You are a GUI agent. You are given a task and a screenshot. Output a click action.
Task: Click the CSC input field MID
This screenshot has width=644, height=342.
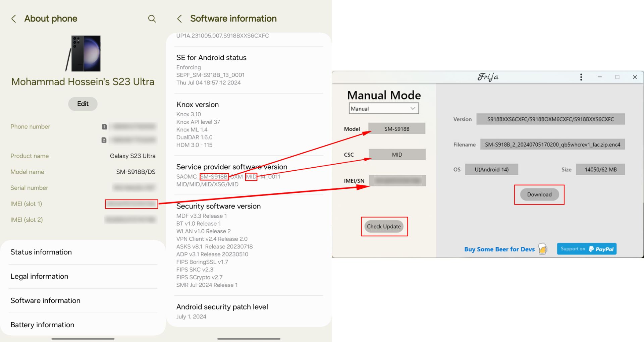tap(397, 155)
